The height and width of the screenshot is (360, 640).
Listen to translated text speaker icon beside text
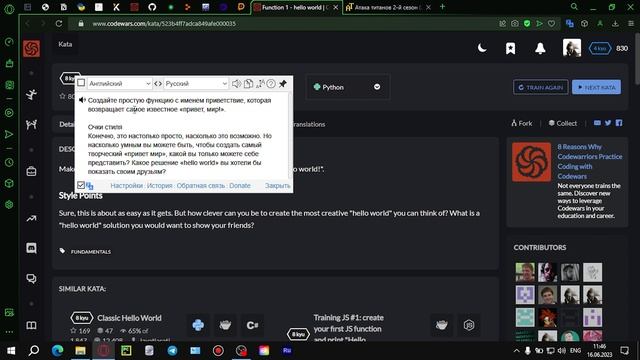(82, 100)
